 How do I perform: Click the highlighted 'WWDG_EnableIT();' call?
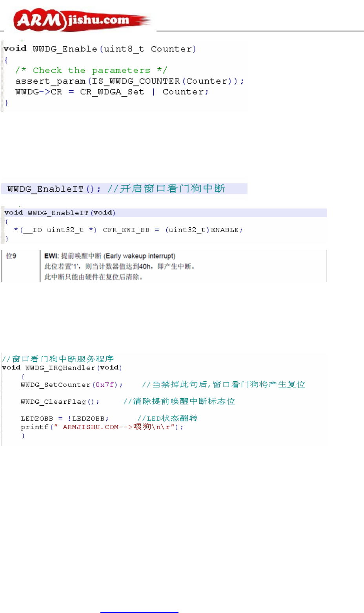point(54,189)
